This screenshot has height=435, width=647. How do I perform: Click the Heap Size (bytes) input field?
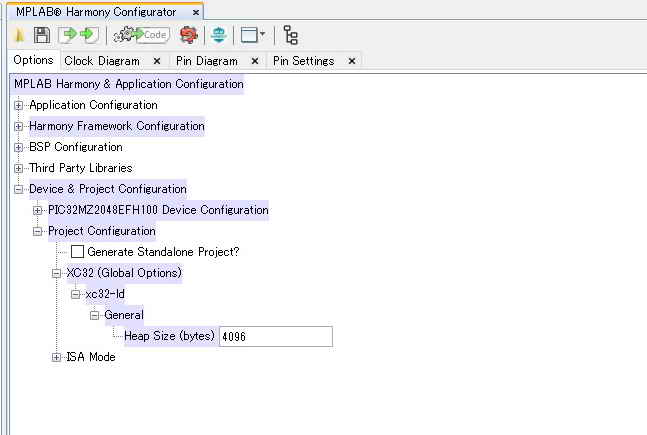[276, 336]
